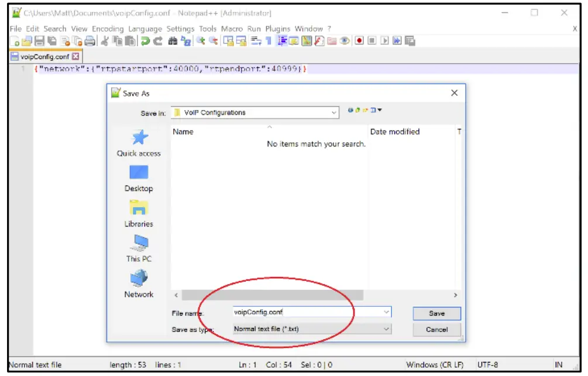Open Find using the binoculars icon

click(x=173, y=41)
